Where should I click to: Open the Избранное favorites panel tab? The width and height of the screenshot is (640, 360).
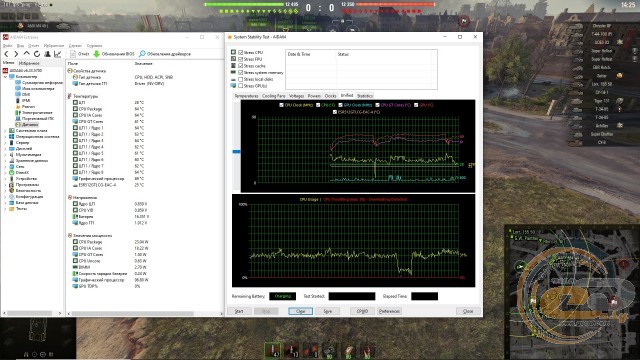(x=29, y=63)
